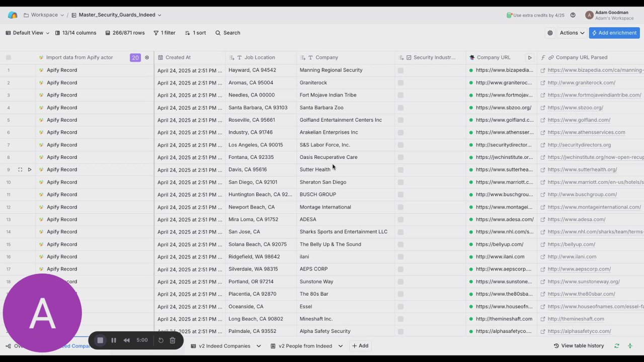The image size is (644, 362).
Task: Open chevron next to v2 Indeed Companies tab
Action: tap(259, 346)
